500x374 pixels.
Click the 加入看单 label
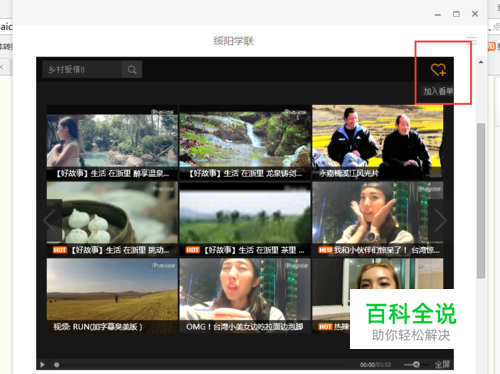click(x=438, y=91)
